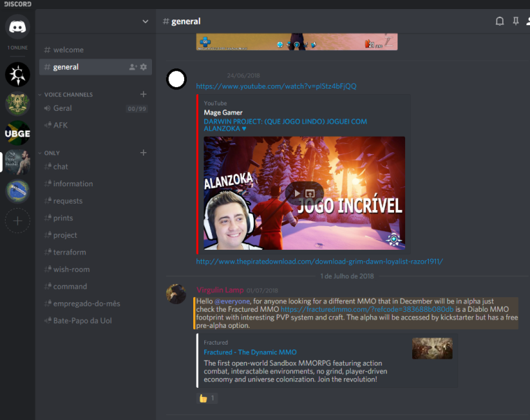Click Mage Gamer channel name
The height and width of the screenshot is (420, 530).
point(223,112)
